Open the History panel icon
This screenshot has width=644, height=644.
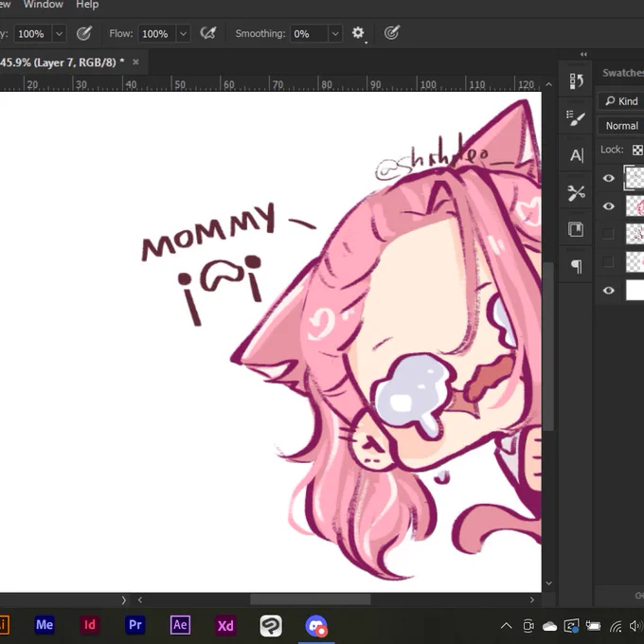[576, 80]
